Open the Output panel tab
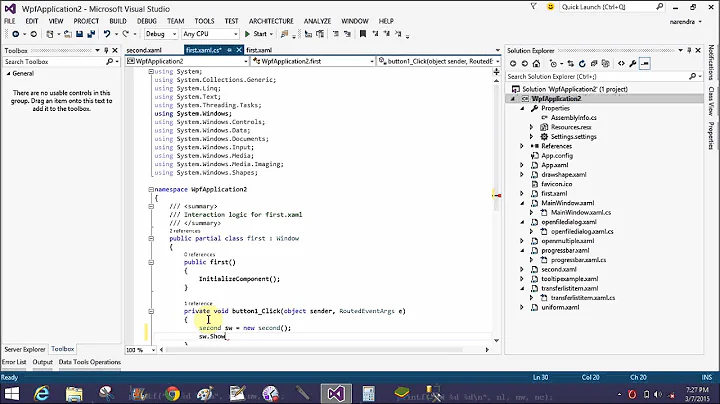Image resolution: width=720 pixels, height=404 pixels. point(43,362)
